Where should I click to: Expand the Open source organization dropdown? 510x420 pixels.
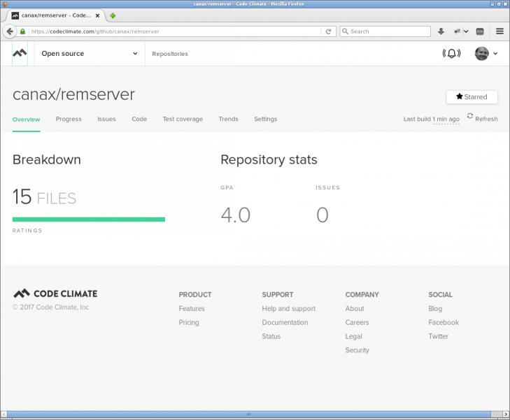pos(90,54)
